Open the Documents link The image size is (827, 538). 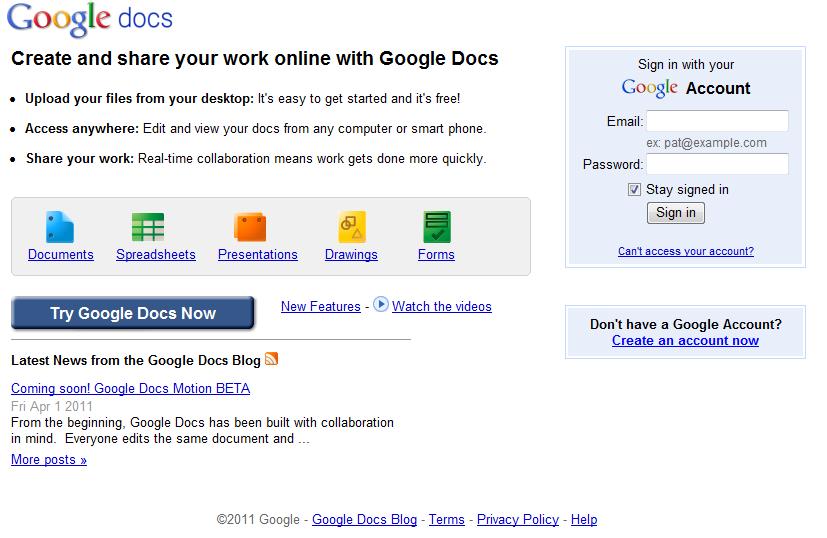point(61,255)
